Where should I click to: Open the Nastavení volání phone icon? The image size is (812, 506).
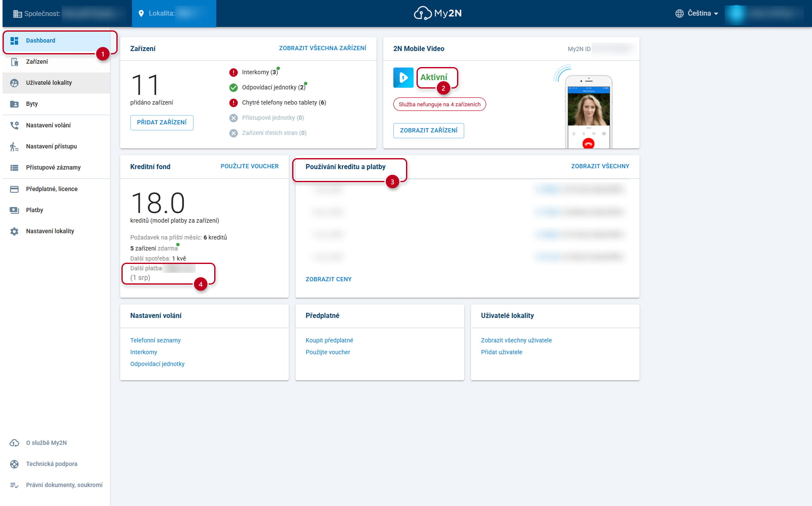[x=14, y=125]
